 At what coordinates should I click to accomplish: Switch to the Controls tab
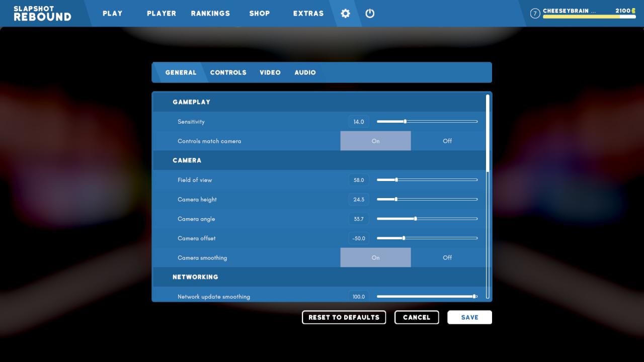pyautogui.click(x=228, y=72)
